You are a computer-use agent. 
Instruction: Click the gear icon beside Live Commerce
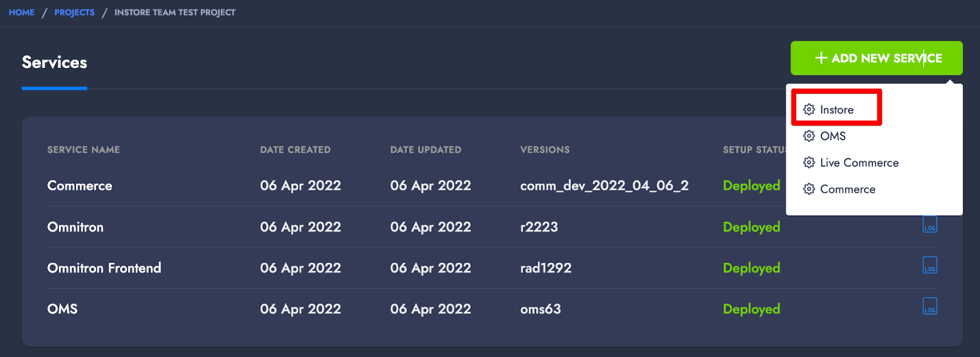point(809,162)
